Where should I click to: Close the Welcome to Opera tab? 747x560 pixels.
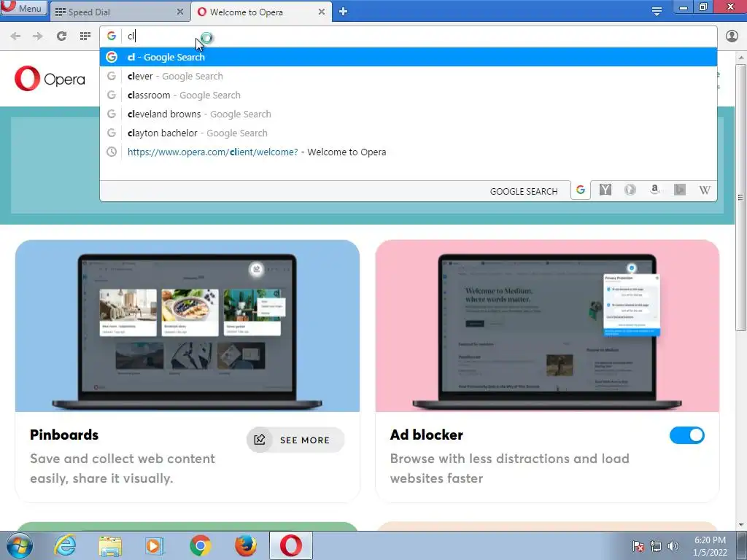tap(322, 12)
